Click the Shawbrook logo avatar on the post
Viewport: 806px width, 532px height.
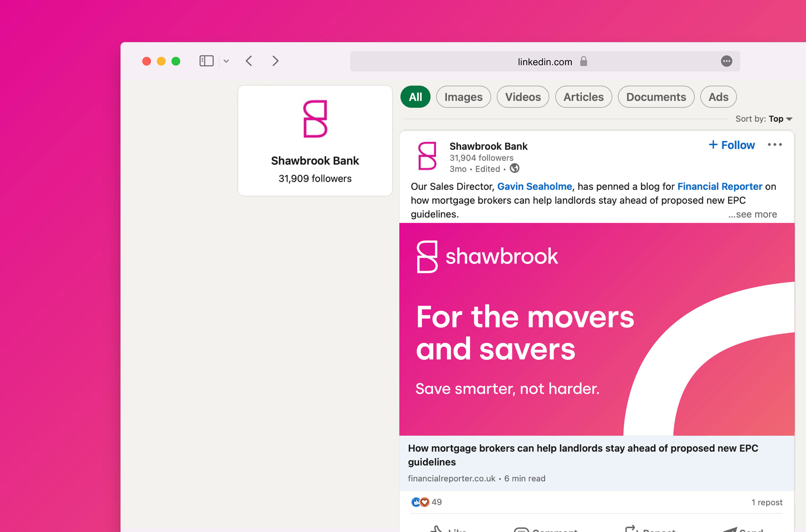[427, 156]
